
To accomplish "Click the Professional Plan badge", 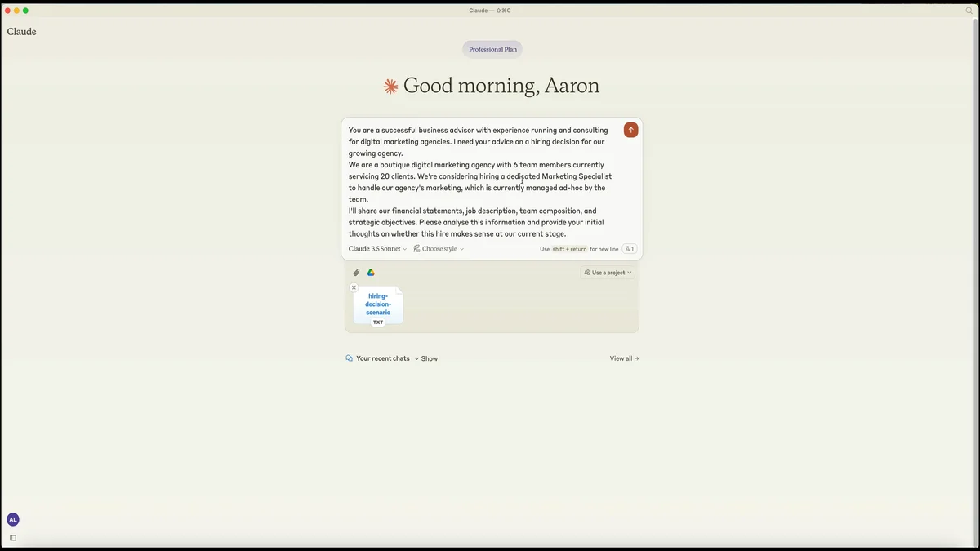I will tap(492, 50).
